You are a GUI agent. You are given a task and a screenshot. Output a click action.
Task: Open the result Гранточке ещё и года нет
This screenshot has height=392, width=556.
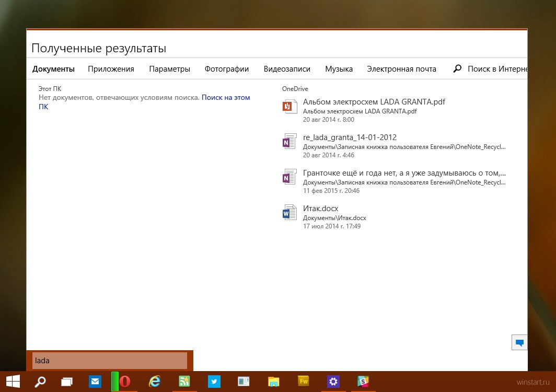pyautogui.click(x=404, y=173)
